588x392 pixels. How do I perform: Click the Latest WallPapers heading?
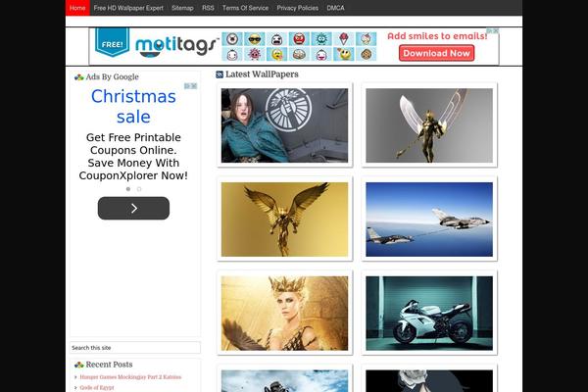pos(262,74)
